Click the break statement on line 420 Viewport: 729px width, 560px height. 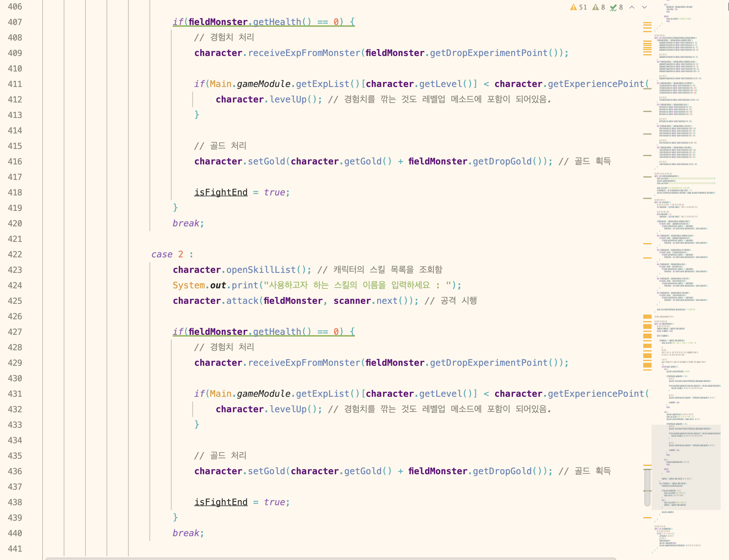tap(186, 223)
